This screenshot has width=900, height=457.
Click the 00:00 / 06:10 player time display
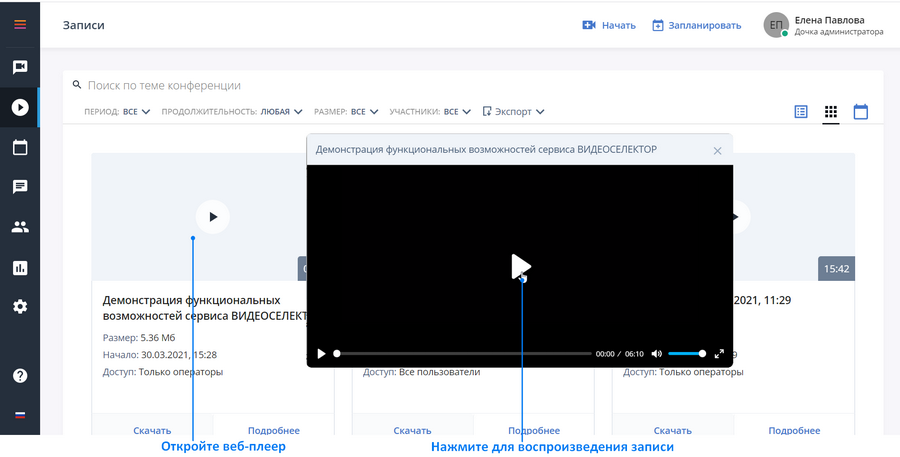tap(619, 354)
